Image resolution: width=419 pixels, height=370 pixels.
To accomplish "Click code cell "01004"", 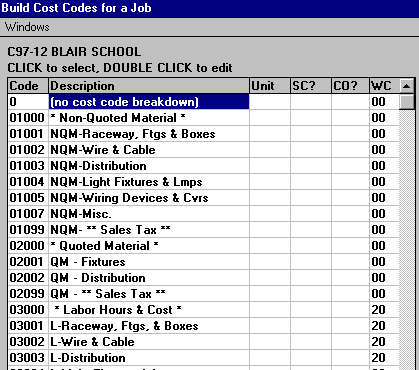I will [x=28, y=182].
